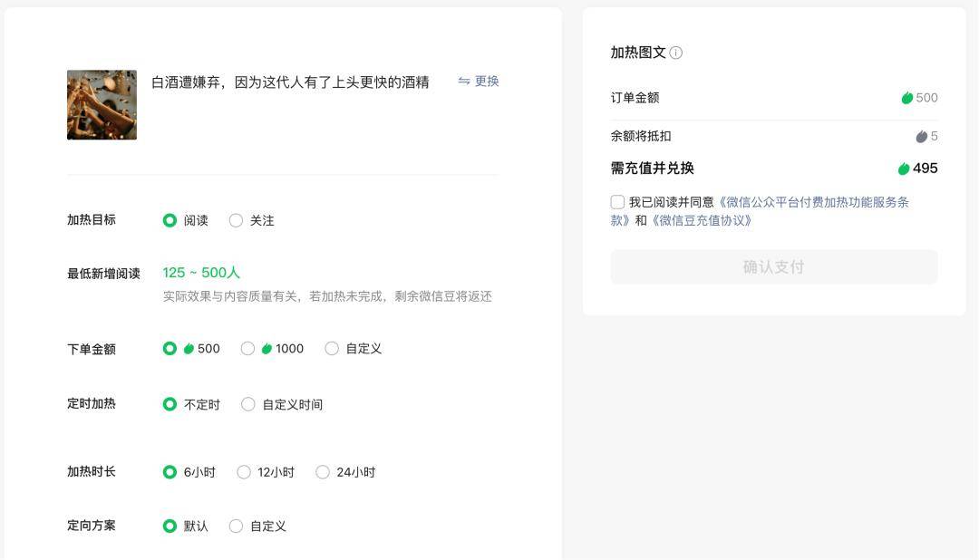Click the 确认支付 button
This screenshot has height=560, width=979.
[x=773, y=267]
